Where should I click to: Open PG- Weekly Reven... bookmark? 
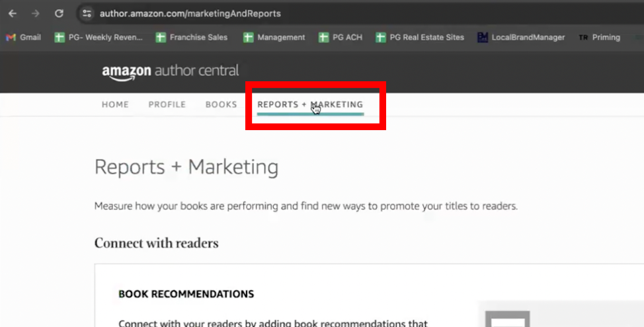coord(99,38)
